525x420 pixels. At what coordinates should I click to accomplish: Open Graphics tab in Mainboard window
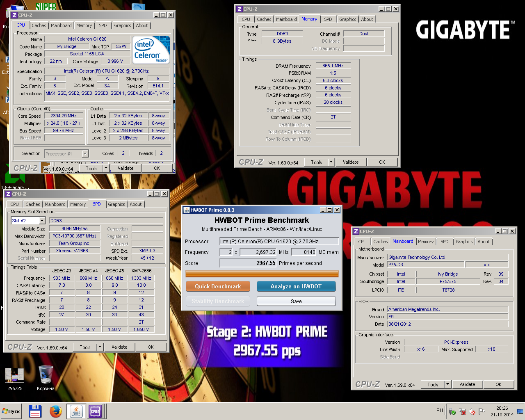point(464,242)
